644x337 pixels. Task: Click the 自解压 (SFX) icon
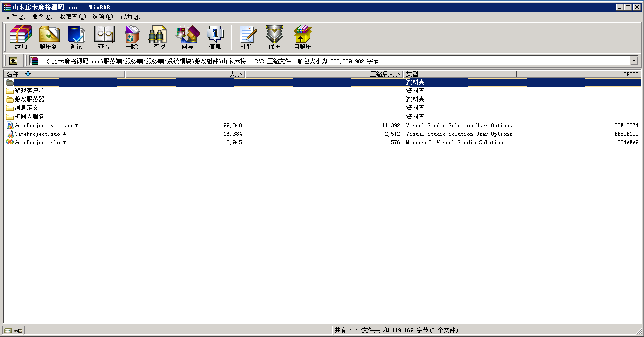[303, 38]
